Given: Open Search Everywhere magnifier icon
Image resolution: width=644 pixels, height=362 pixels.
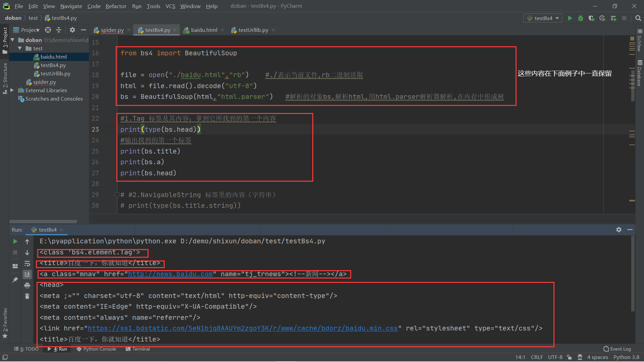Looking at the screenshot, I should 638,18.
